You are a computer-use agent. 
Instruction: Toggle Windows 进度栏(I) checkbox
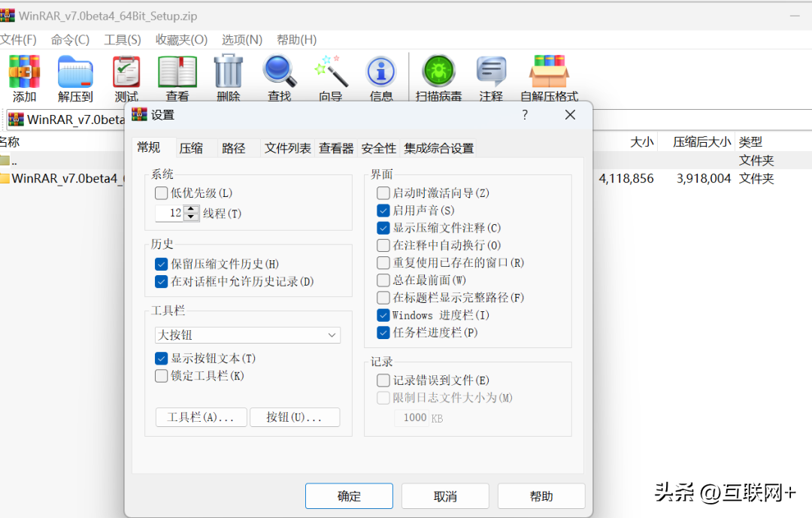tap(383, 316)
